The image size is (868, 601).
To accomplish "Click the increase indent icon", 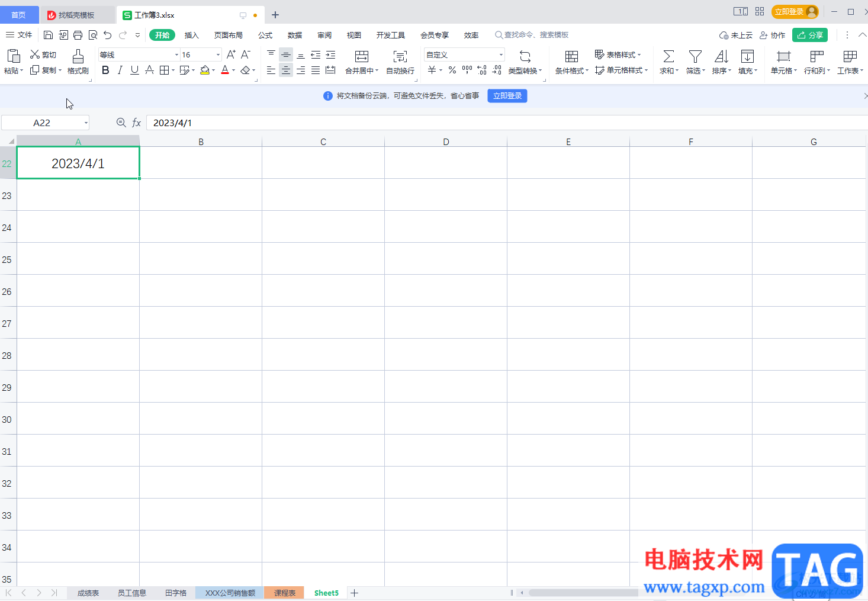I will click(x=330, y=54).
